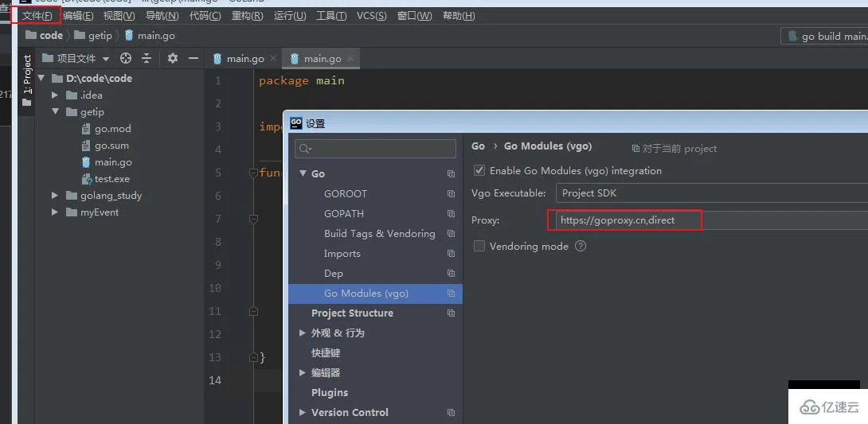Image resolution: width=868 pixels, height=424 pixels.
Task: Collapse the getip folder
Action: pyautogui.click(x=55, y=111)
